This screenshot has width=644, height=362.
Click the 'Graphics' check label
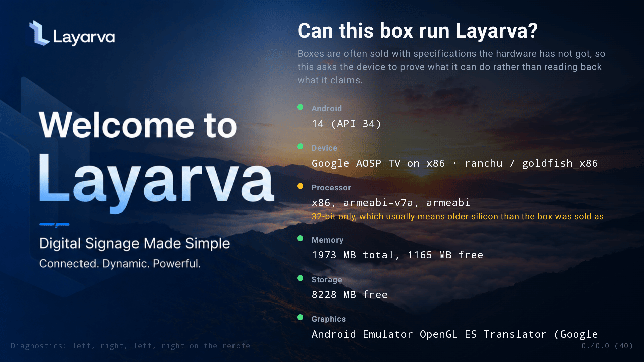(x=329, y=319)
